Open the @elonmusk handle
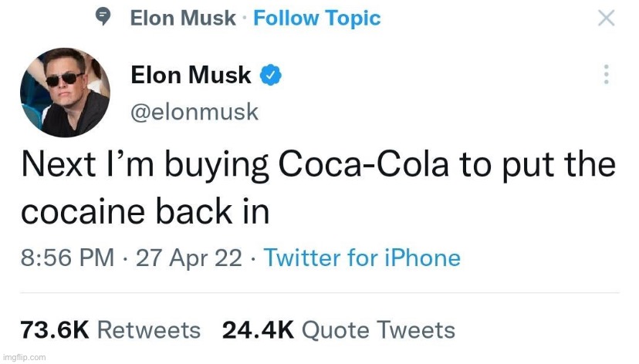The image size is (639, 364). click(194, 112)
